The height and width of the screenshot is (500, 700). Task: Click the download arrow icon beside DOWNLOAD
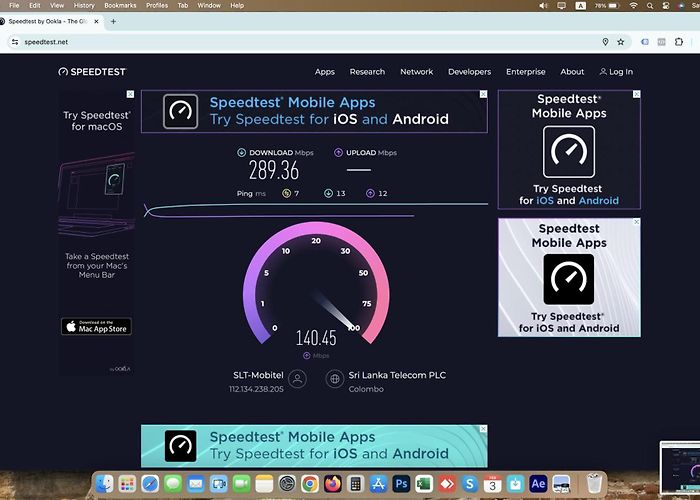point(242,153)
